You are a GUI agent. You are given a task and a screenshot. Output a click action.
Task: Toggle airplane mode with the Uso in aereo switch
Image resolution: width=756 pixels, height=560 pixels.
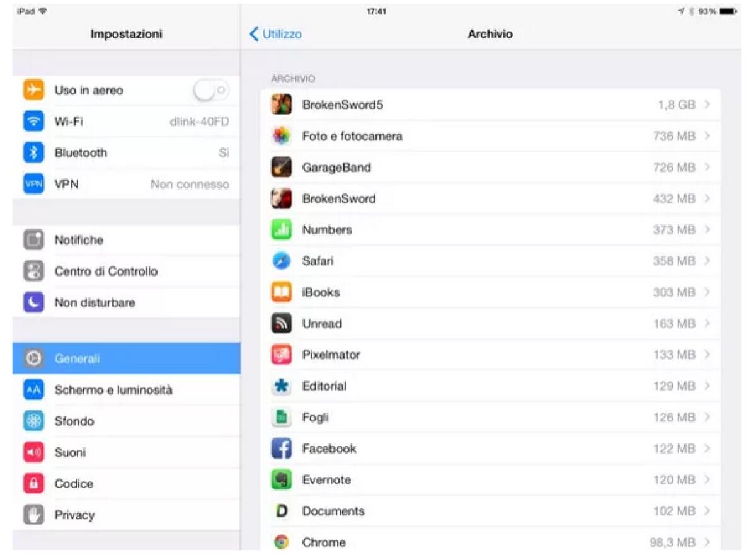[x=211, y=90]
